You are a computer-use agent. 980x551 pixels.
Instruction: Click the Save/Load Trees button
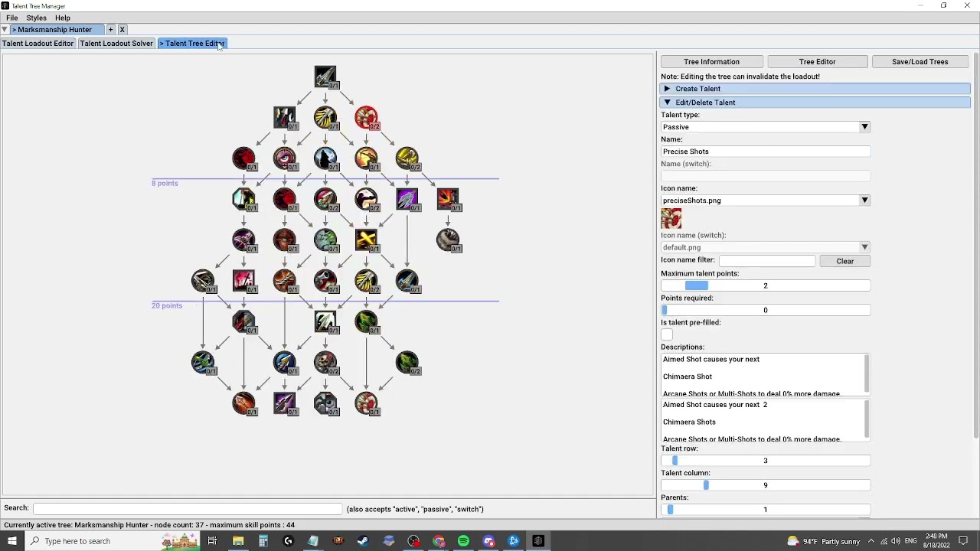click(x=920, y=62)
